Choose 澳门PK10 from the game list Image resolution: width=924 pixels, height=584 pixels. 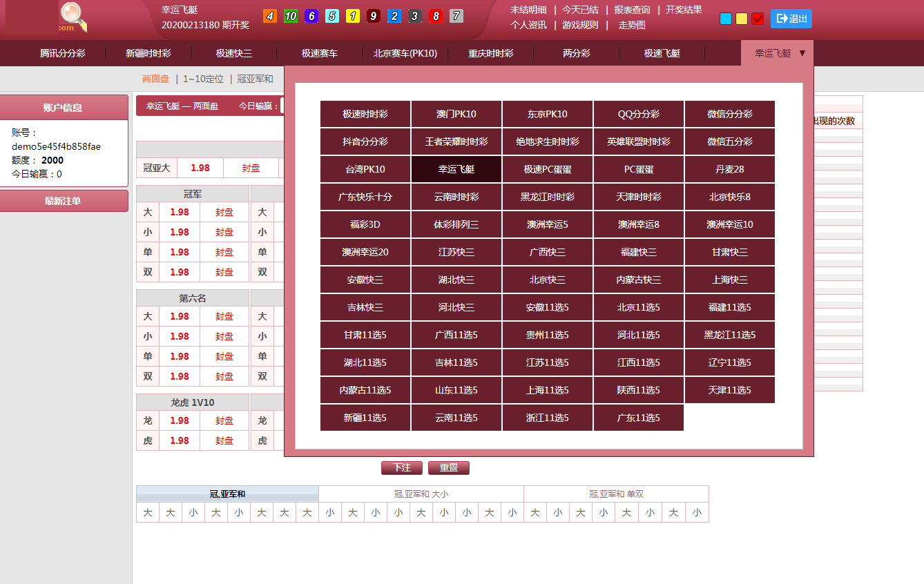click(x=456, y=114)
